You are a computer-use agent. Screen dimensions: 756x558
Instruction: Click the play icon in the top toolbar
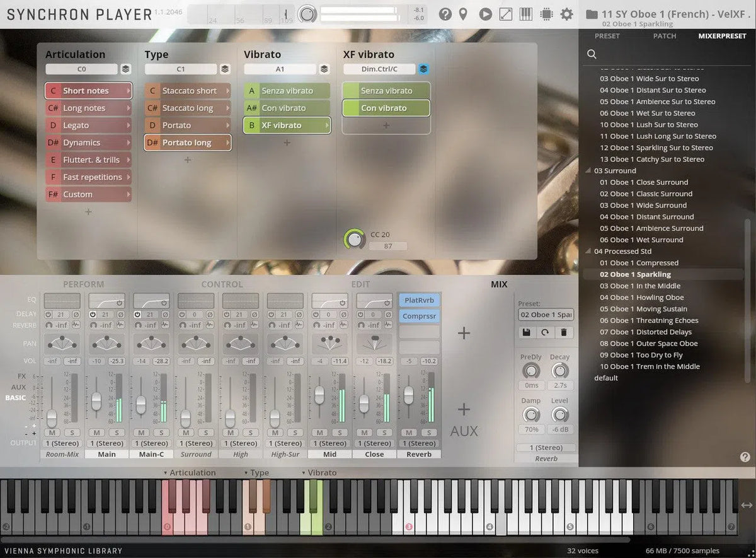(485, 13)
